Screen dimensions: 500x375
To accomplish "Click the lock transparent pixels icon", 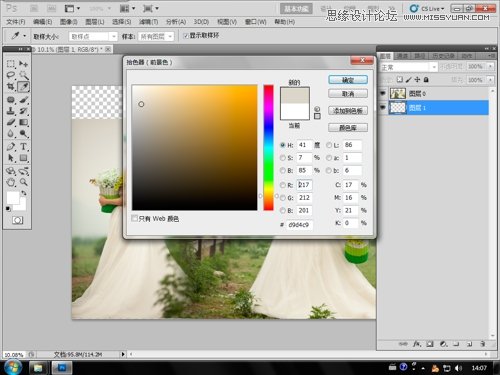I will click(x=400, y=80).
